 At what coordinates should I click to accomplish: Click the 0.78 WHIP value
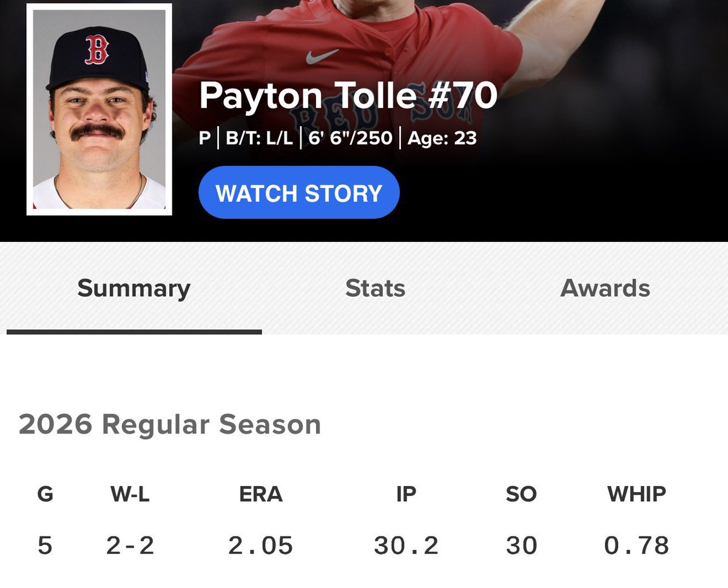tap(636, 546)
